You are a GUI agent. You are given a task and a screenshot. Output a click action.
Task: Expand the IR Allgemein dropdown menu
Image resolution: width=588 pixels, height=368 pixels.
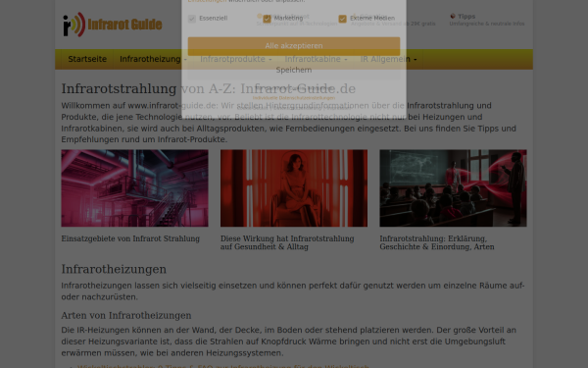(x=388, y=59)
